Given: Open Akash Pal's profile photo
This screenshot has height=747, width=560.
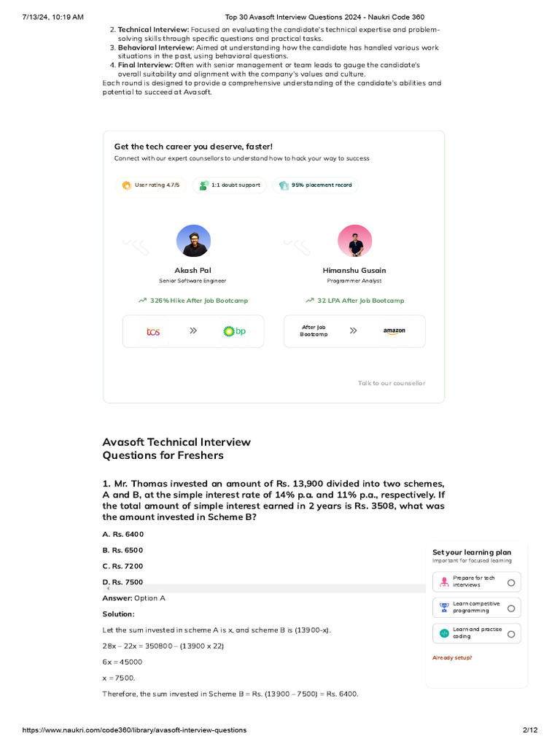Looking at the screenshot, I should pos(193,241).
